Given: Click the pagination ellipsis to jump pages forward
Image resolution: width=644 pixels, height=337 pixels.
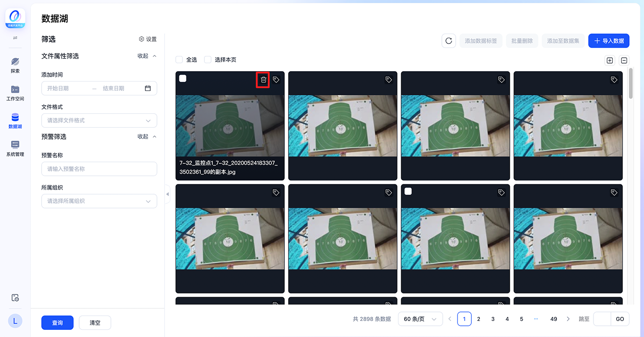Looking at the screenshot, I should [x=536, y=319].
